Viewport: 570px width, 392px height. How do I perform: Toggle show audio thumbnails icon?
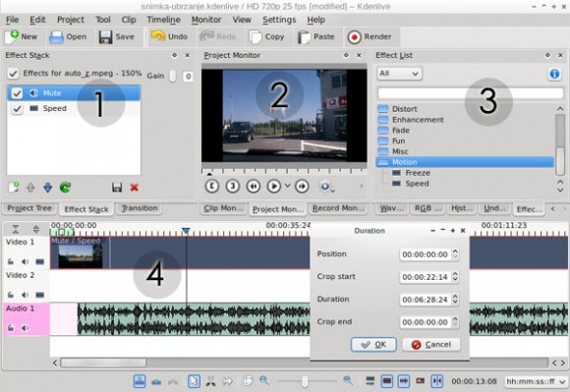coord(404,381)
